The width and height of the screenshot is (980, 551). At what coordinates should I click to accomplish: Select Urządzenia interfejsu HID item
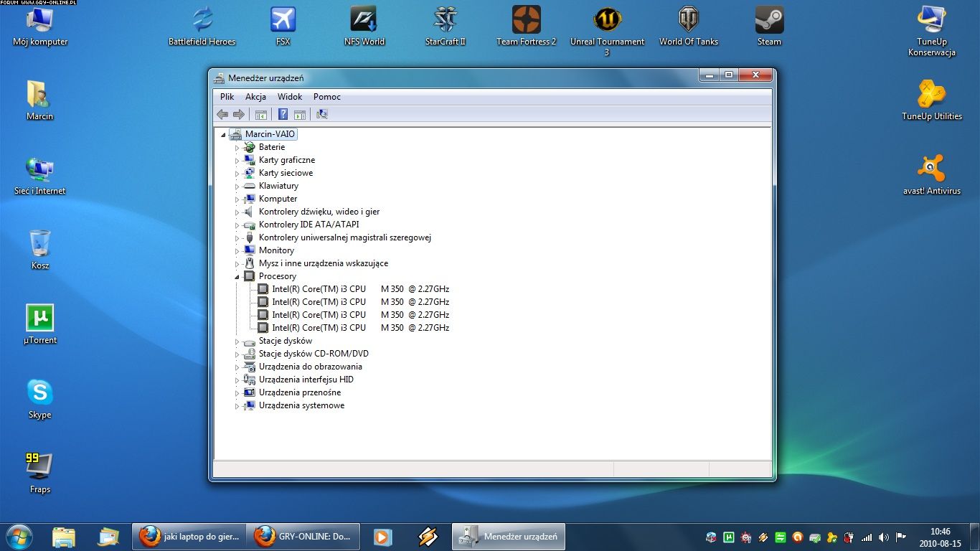click(306, 380)
